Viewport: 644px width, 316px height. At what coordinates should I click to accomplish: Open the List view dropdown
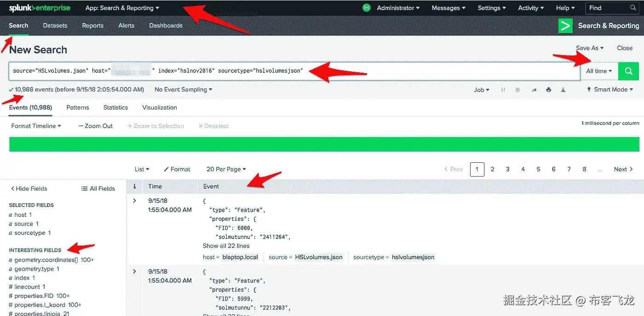click(x=142, y=169)
